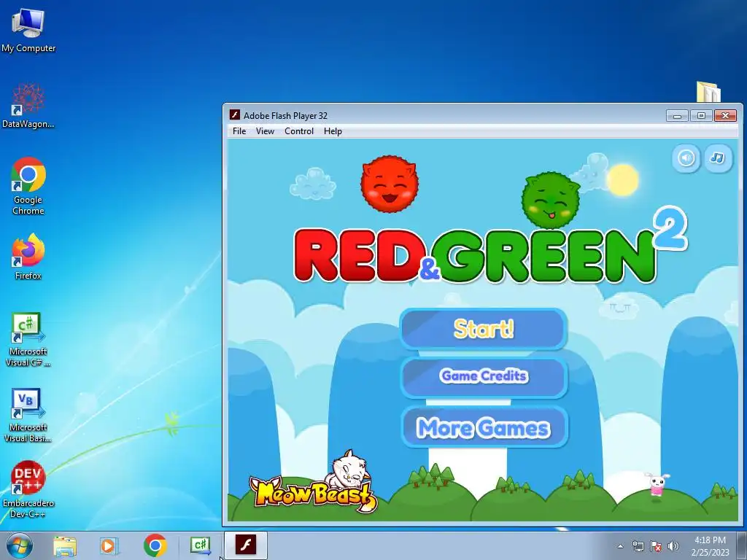Screen dimensions: 747x560
Task: Click the red fuzzy ball character
Action: click(x=390, y=184)
